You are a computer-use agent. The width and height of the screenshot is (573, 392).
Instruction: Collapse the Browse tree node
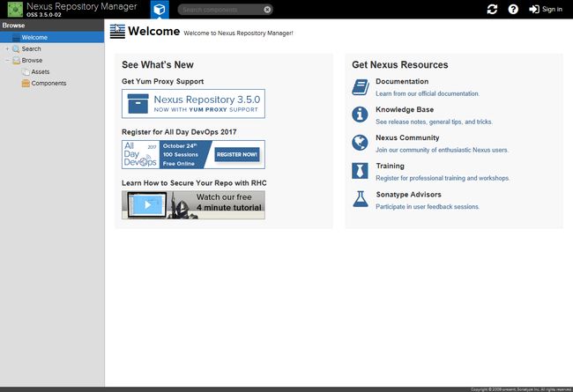7,60
